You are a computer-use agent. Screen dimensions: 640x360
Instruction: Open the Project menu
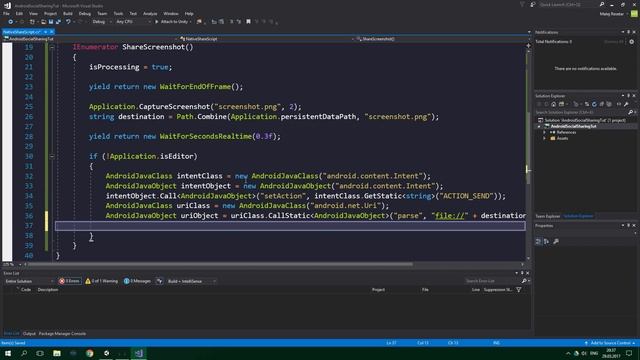pyautogui.click(x=50, y=13)
